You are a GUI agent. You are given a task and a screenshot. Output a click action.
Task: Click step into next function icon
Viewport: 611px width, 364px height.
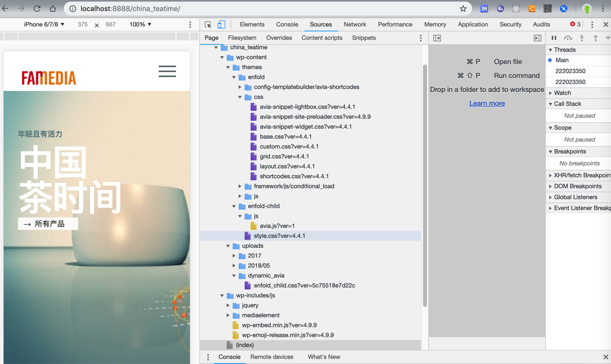click(x=582, y=38)
